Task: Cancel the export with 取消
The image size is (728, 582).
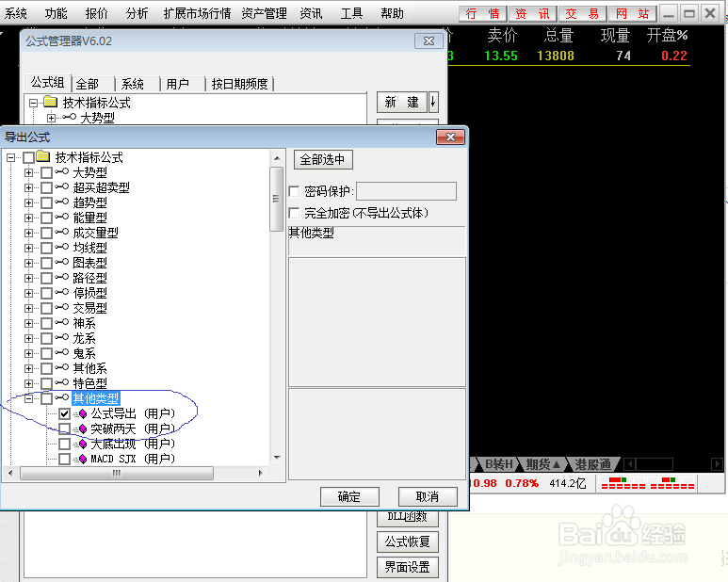Action: pyautogui.click(x=428, y=496)
